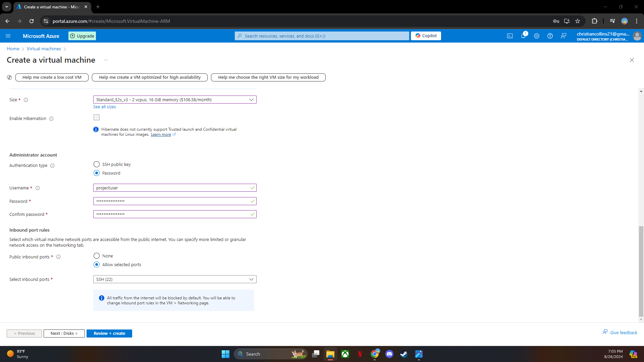Image resolution: width=644 pixels, height=362 pixels.
Task: Open the Azure portal hamburger menu
Action: click(8, 36)
